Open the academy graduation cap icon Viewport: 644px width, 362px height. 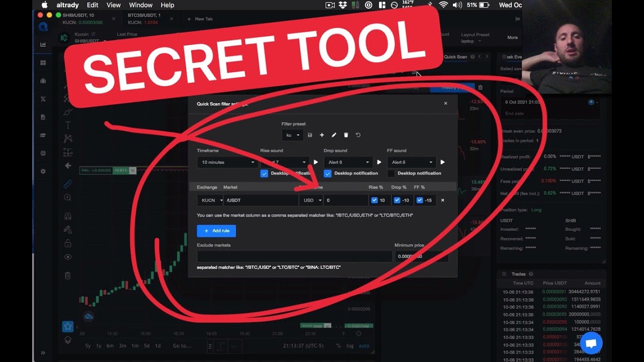(43, 135)
